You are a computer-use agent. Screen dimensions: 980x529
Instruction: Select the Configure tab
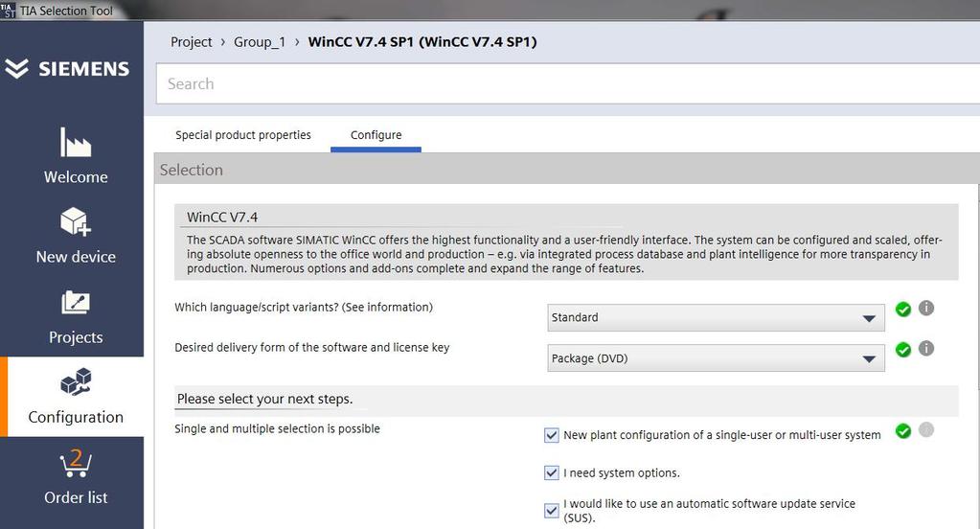(x=376, y=135)
